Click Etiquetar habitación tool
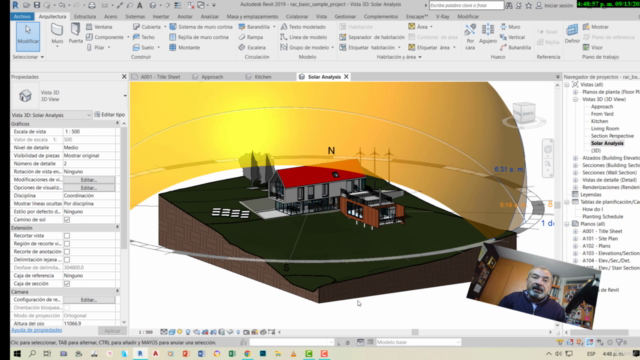The height and width of the screenshot is (360, 640). [367, 47]
